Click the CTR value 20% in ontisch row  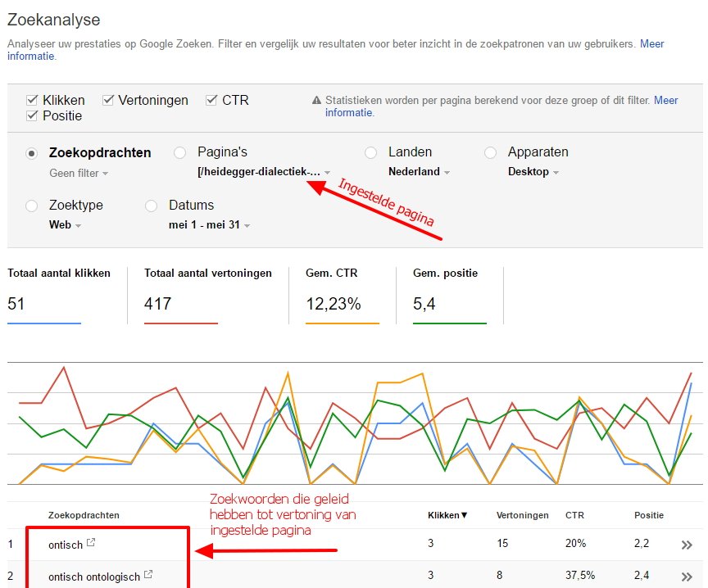pyautogui.click(x=576, y=543)
